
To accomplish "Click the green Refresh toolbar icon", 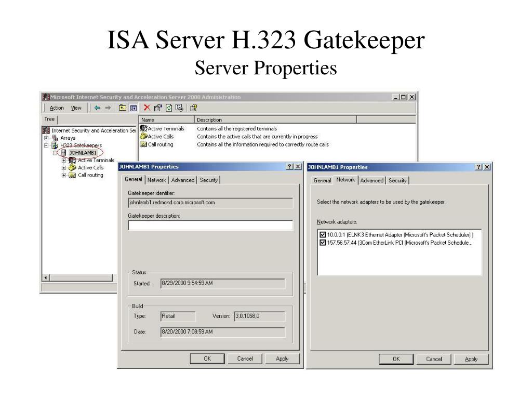I will [169, 108].
